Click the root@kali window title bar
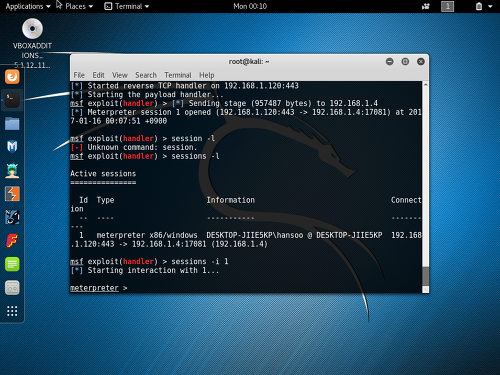 249,62
